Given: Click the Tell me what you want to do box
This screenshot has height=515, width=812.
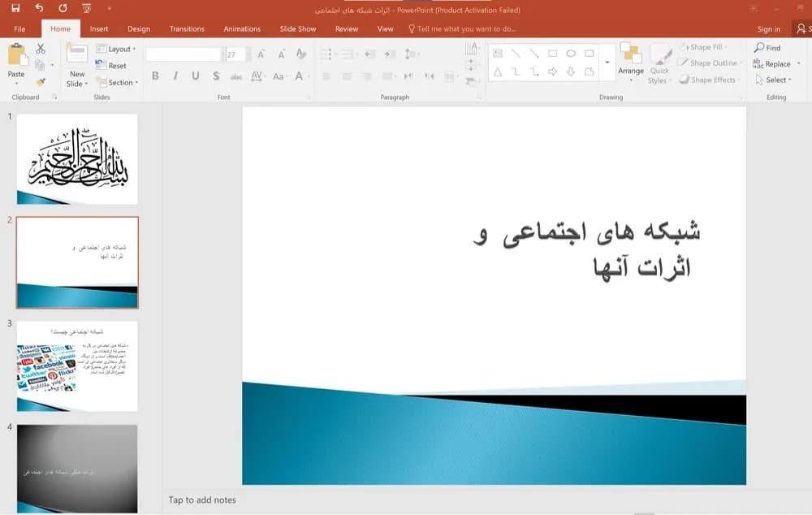Looking at the screenshot, I should click(x=461, y=29).
